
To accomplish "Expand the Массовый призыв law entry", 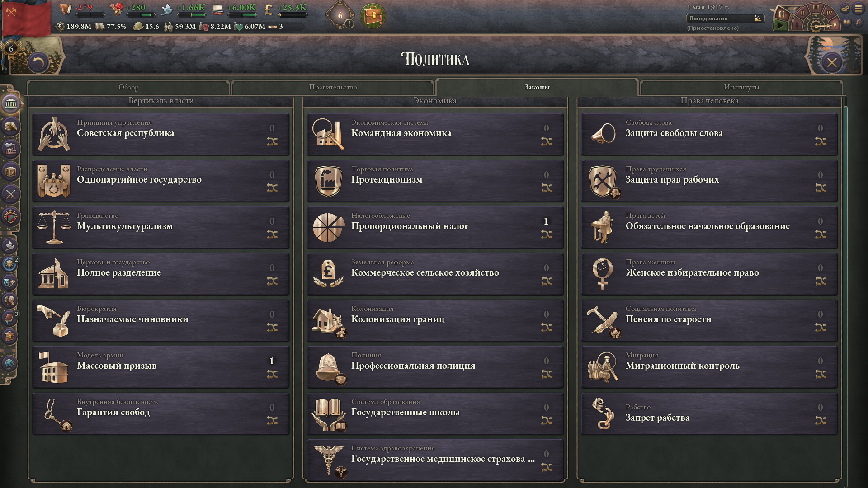I will tap(160, 367).
